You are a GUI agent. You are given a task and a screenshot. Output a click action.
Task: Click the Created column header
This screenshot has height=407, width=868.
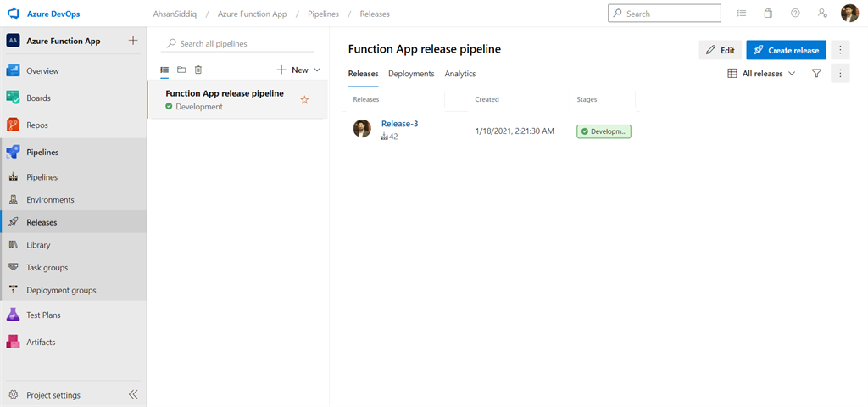(x=487, y=99)
